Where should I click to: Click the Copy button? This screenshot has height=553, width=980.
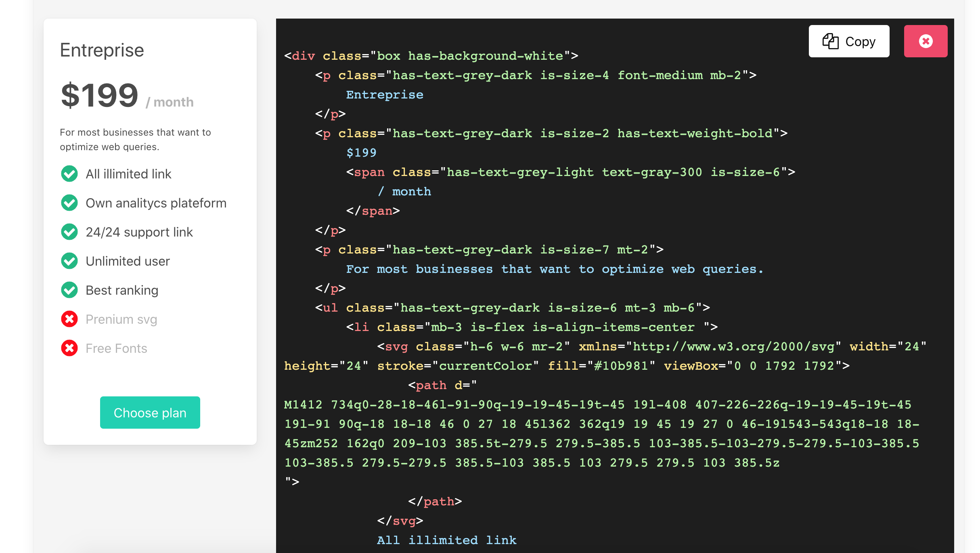(x=848, y=41)
